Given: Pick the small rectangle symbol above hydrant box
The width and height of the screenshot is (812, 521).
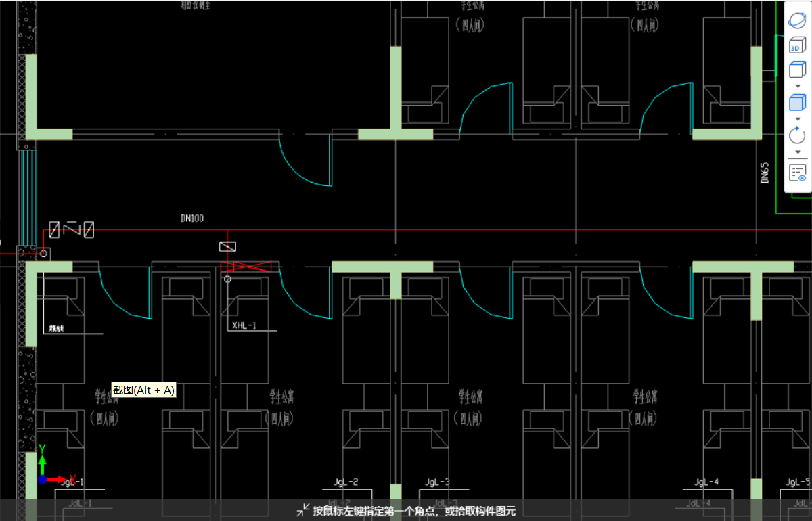Looking at the screenshot, I should click(x=228, y=247).
